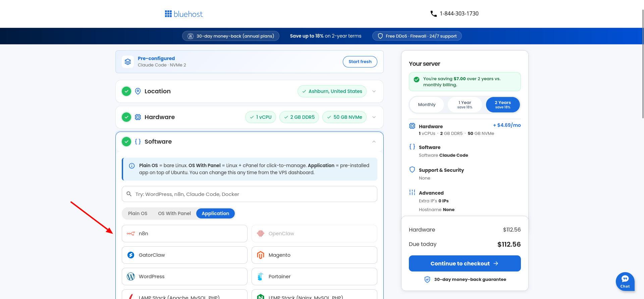
Task: Expand the Hardware section chevron
Action: click(x=374, y=117)
